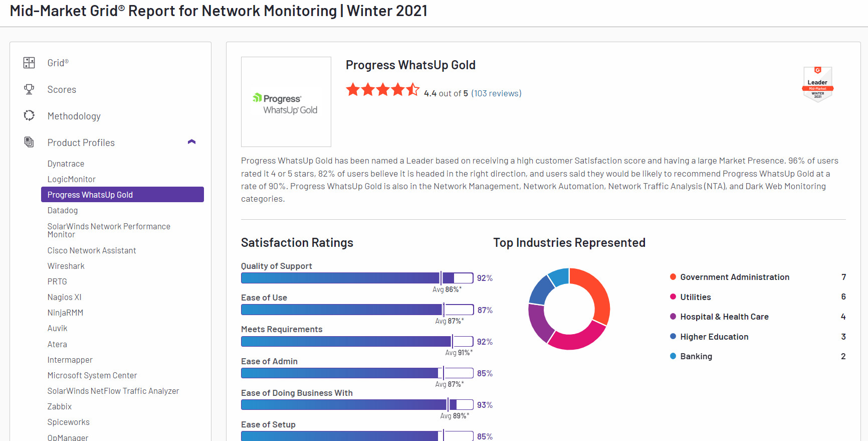Open the 103 reviews link
This screenshot has width=868, height=441.
click(x=496, y=93)
